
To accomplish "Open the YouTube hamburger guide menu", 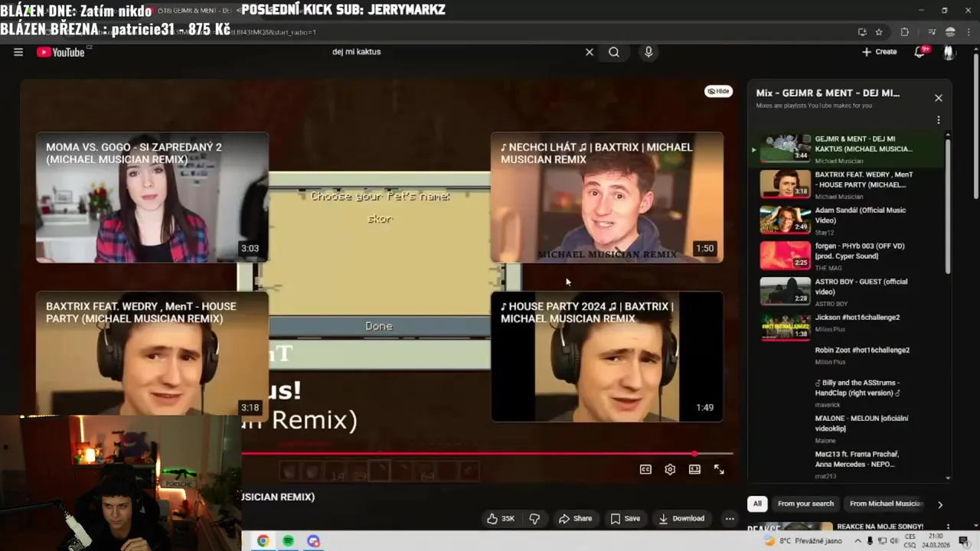I will click(18, 52).
